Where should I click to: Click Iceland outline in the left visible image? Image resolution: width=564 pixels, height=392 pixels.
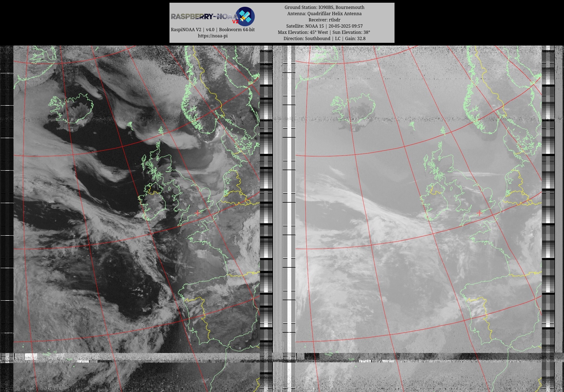click(x=71, y=108)
